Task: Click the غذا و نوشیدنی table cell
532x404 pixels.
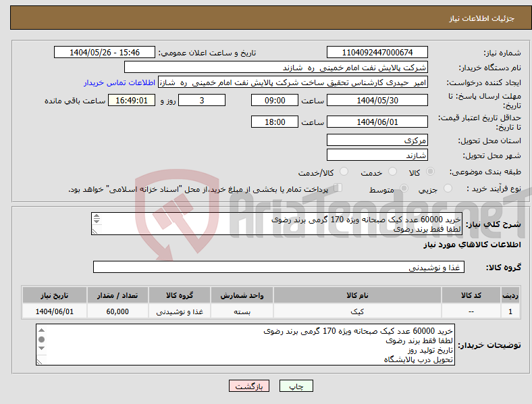Action: point(180,311)
